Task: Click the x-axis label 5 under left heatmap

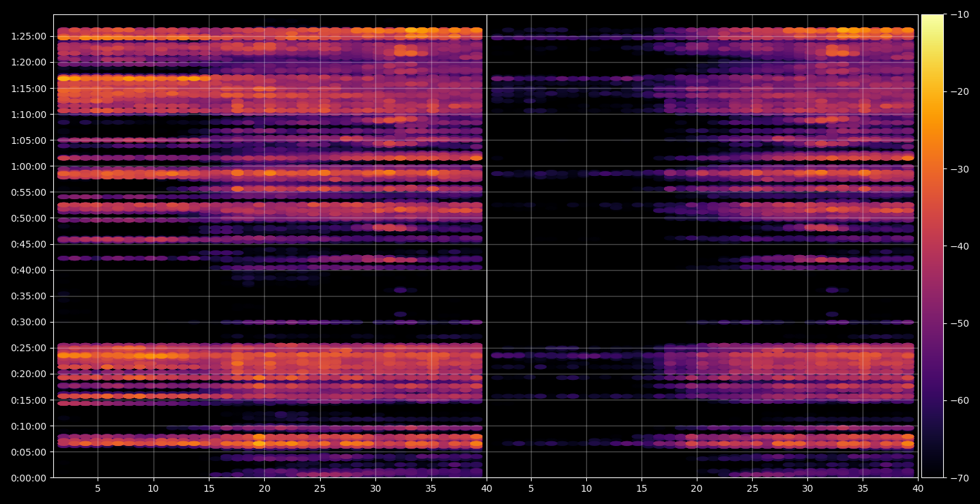Action: click(x=98, y=488)
